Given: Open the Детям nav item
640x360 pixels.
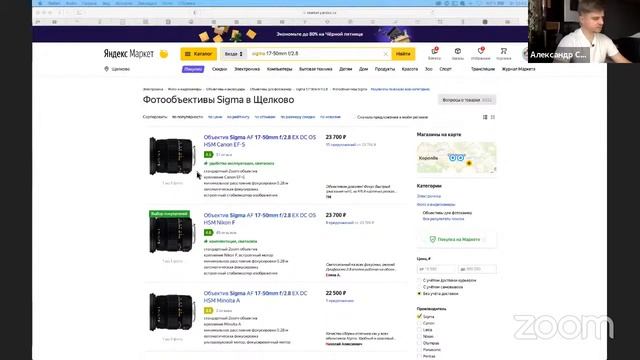Looking at the screenshot, I should (x=345, y=69).
